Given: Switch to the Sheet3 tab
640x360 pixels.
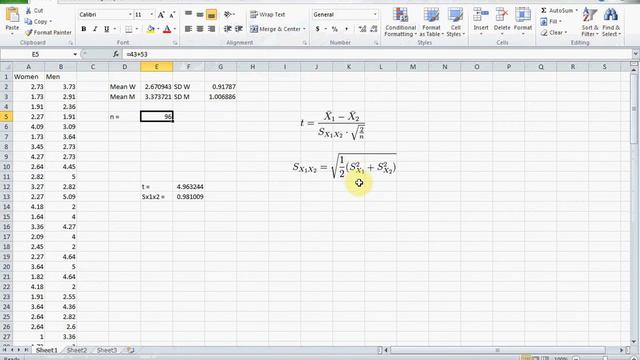Looking at the screenshot, I should 107,350.
